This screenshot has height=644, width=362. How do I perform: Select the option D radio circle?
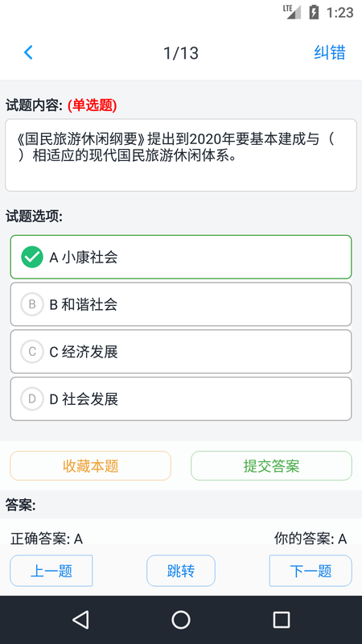coord(32,398)
